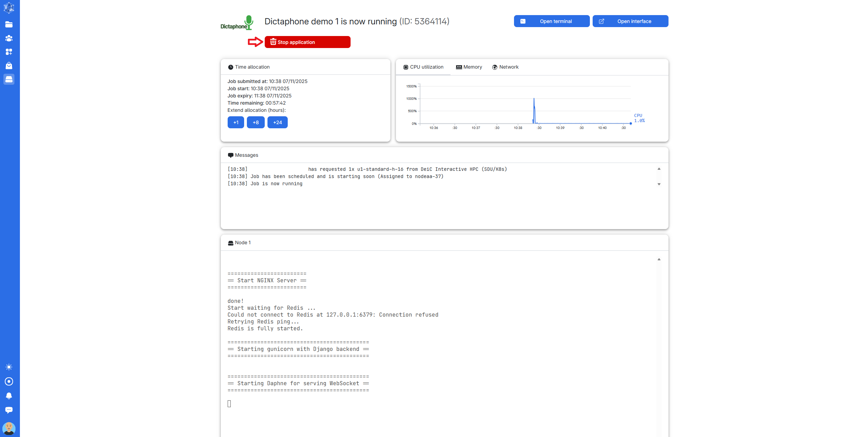Switch to the Network tab
The width and height of the screenshot is (868, 437).
pos(505,67)
